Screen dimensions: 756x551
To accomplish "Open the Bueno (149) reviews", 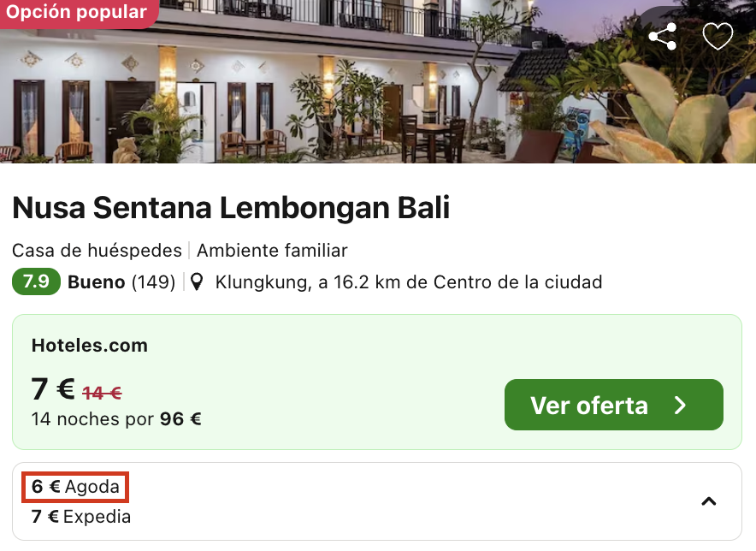I will tap(121, 281).
